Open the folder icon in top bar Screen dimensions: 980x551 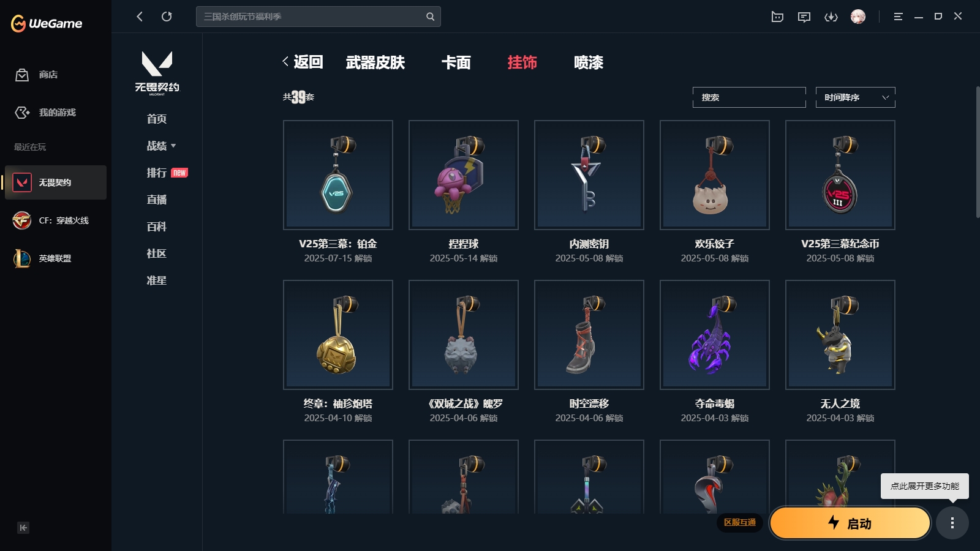coord(777,17)
